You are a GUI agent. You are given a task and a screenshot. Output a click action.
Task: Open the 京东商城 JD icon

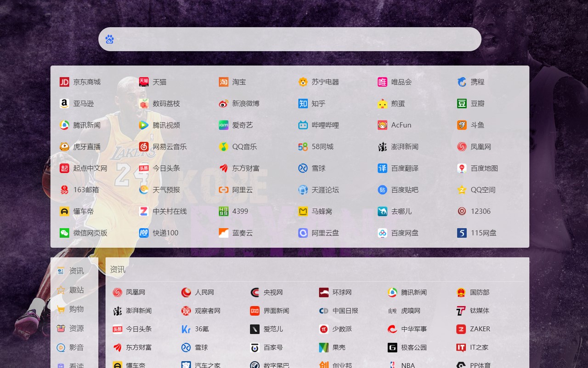[x=64, y=82]
